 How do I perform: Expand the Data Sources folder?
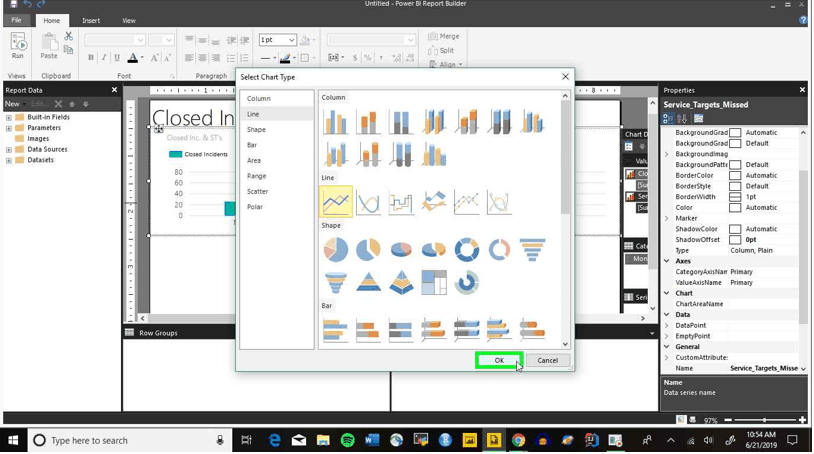tap(9, 149)
